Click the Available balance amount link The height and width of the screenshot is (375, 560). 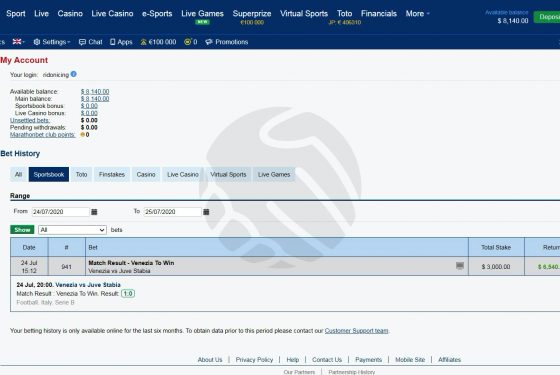(95, 92)
